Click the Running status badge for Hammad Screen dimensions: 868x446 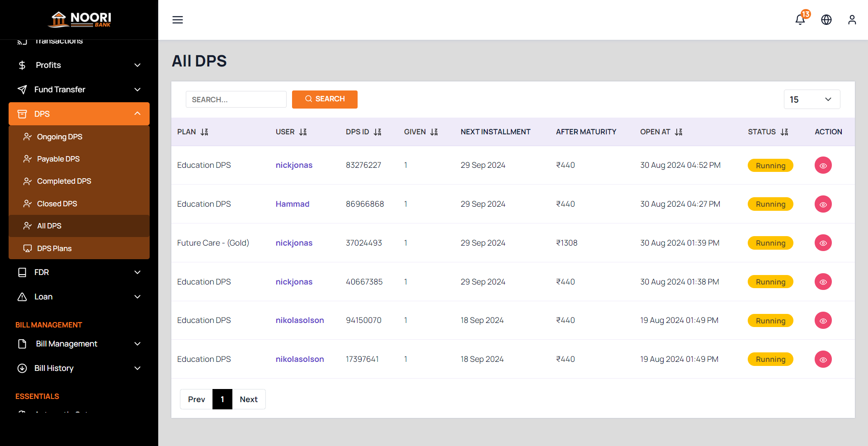pyautogui.click(x=770, y=204)
